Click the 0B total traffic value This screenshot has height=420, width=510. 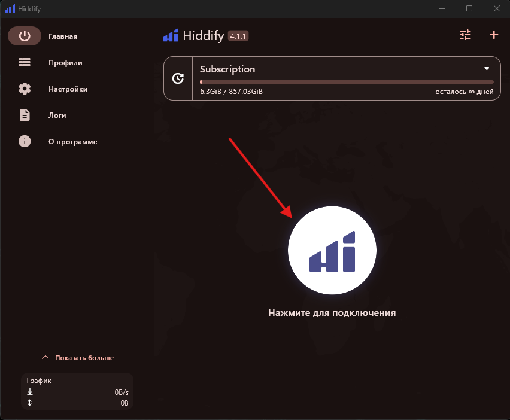point(125,403)
